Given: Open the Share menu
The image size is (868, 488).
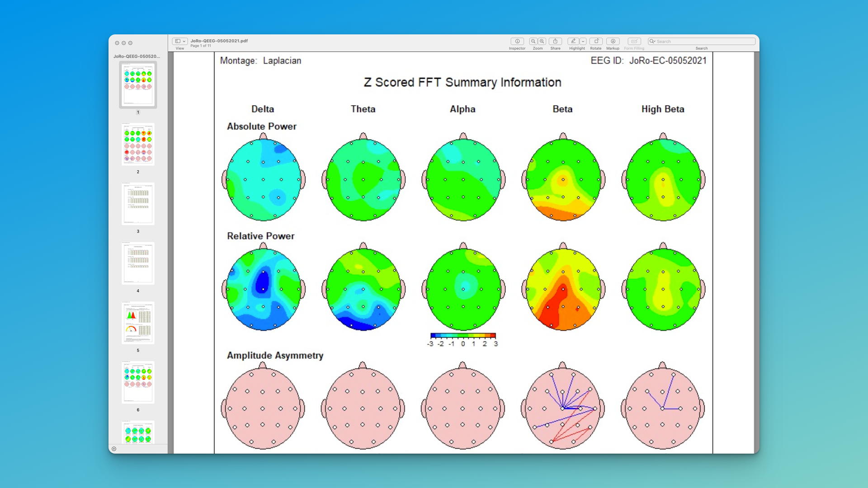Looking at the screenshot, I should (x=555, y=41).
